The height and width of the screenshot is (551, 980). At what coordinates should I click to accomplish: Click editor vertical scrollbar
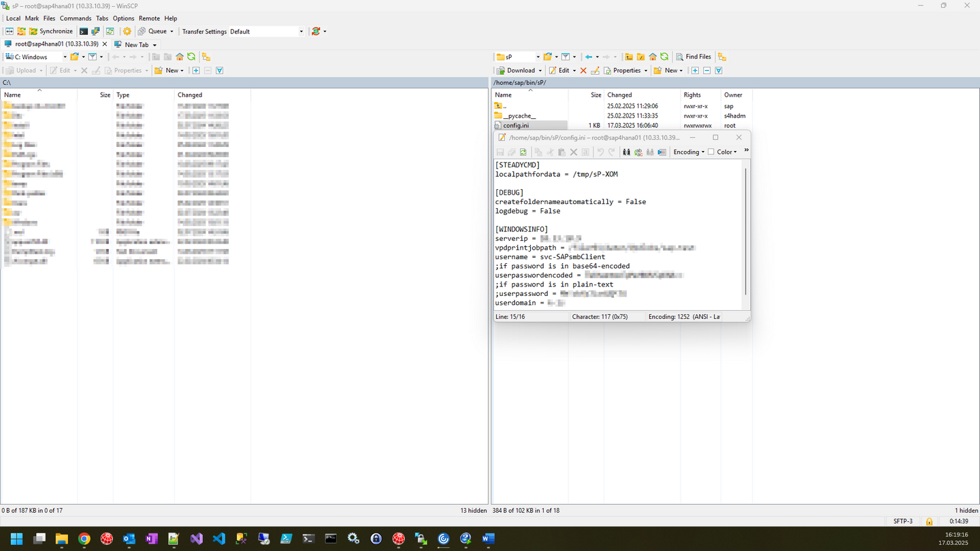(747, 231)
